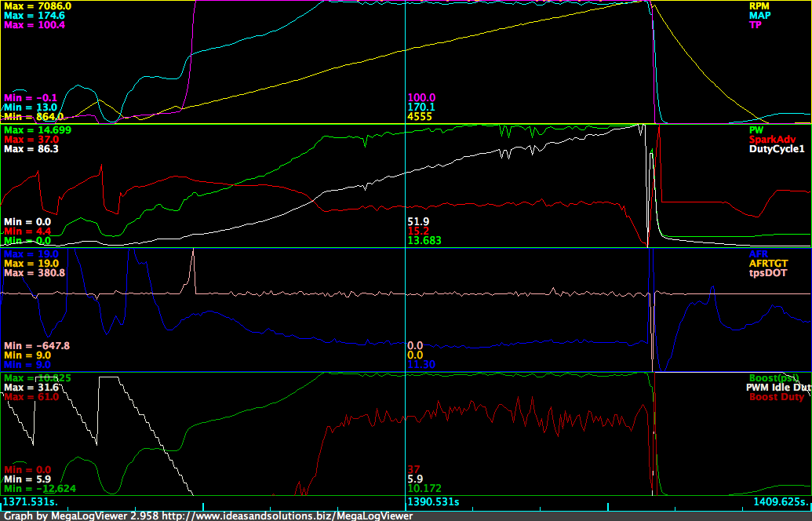
Task: Click the Max = 31.6 idle duty value
Action: pos(31,388)
